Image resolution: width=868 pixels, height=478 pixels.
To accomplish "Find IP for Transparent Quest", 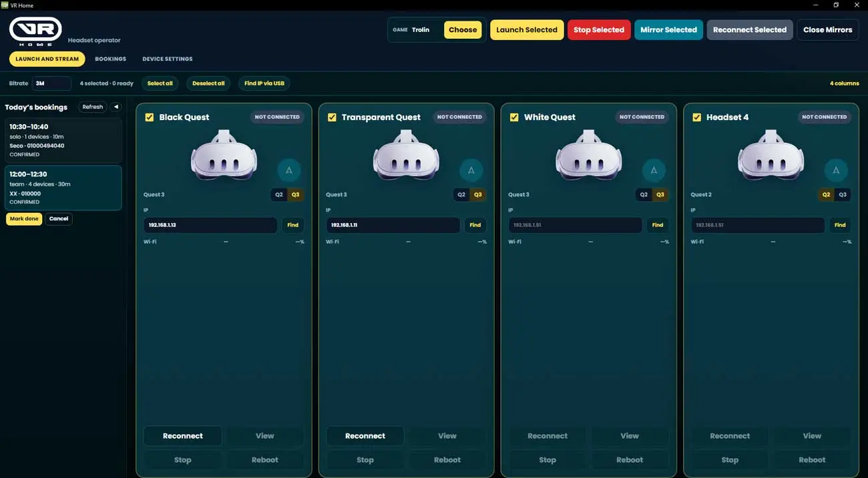I will (475, 225).
